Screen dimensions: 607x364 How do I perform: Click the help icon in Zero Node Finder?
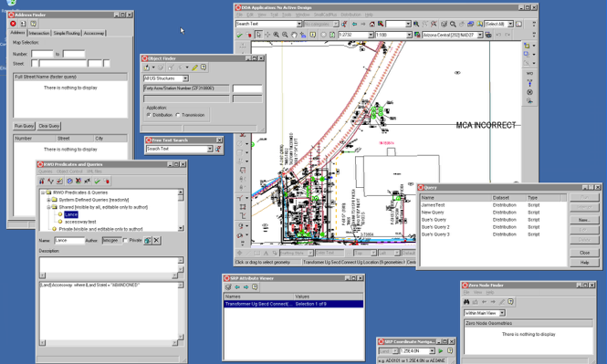coord(510,302)
